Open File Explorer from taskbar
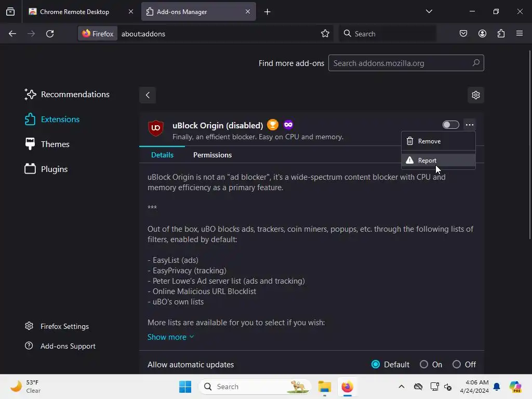The height and width of the screenshot is (399, 532). (x=324, y=387)
